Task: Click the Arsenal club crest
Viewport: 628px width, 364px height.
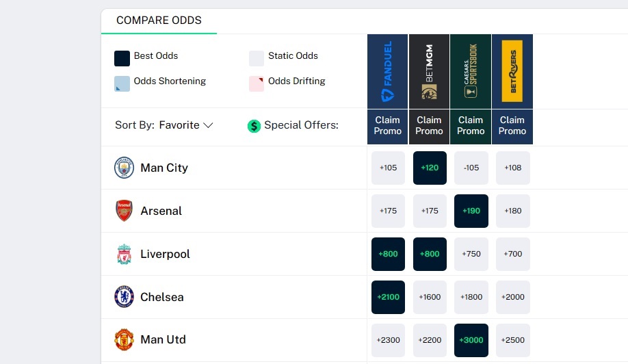Action: (124, 211)
